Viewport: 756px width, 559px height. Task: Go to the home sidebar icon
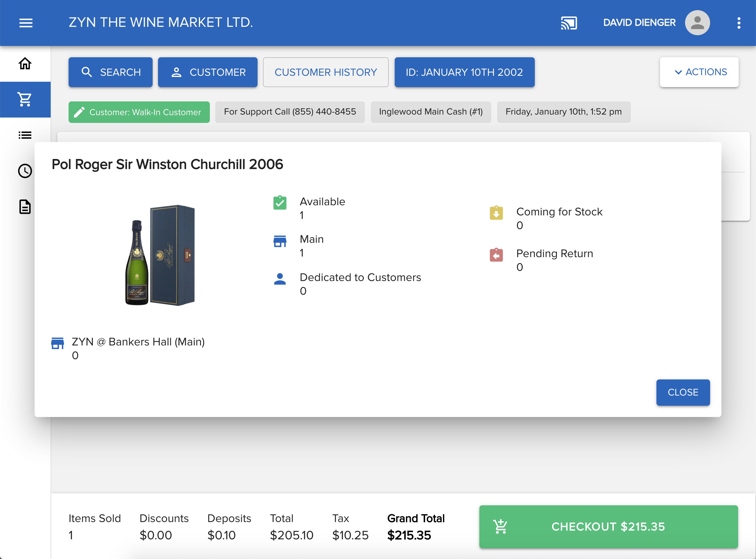[25, 64]
